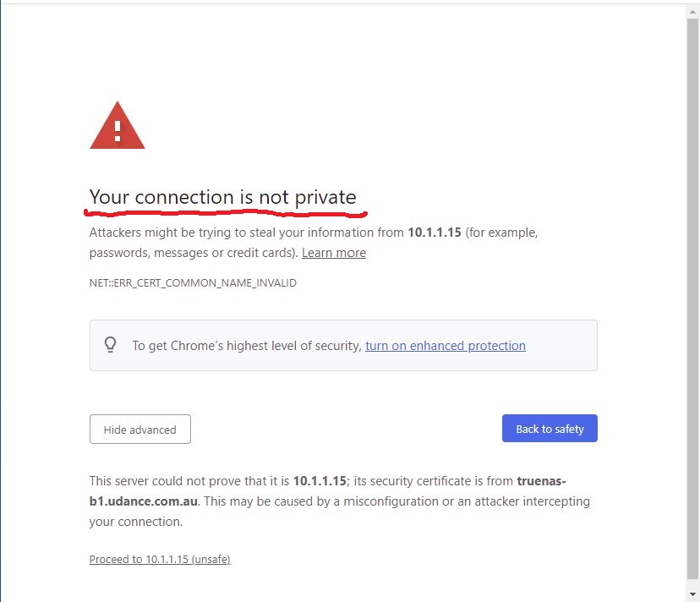Screen dimensions: 700x602
Task: Click the bold 10.1.1.15 in the server proof paragraph
Action: (320, 481)
